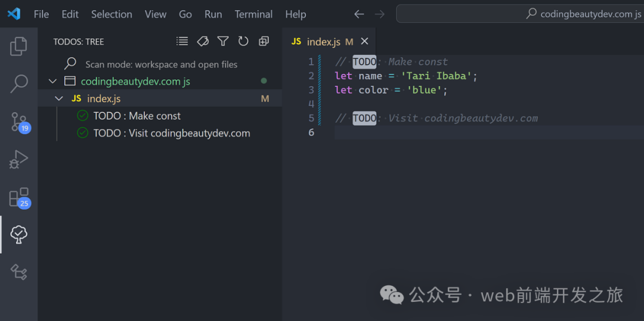The image size is (644, 321).
Task: Collapse the index.js tree node
Action: (59, 98)
